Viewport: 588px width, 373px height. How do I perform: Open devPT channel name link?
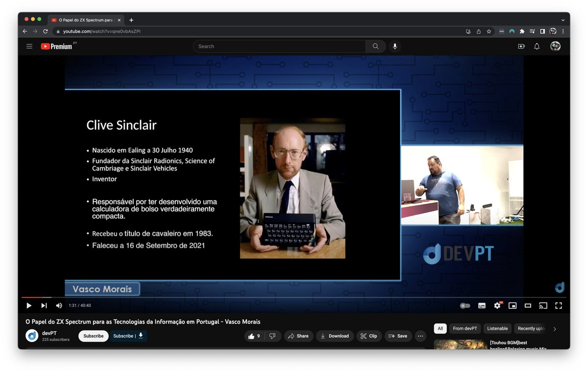click(49, 333)
